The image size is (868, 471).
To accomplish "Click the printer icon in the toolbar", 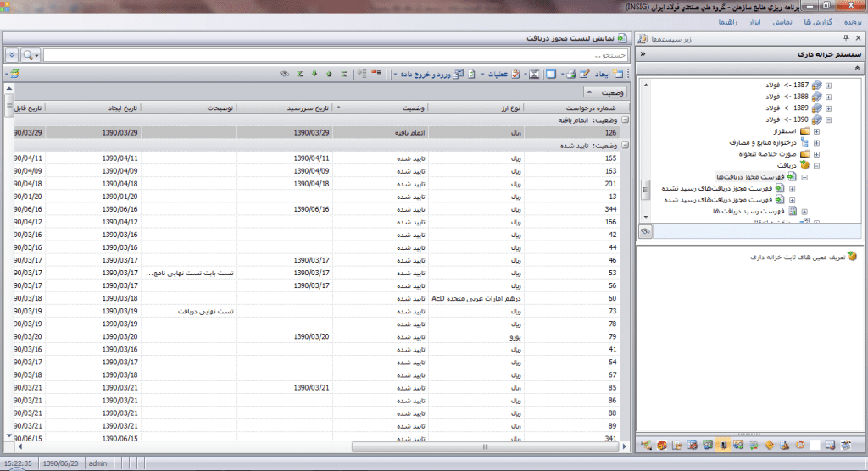I will pos(571,75).
